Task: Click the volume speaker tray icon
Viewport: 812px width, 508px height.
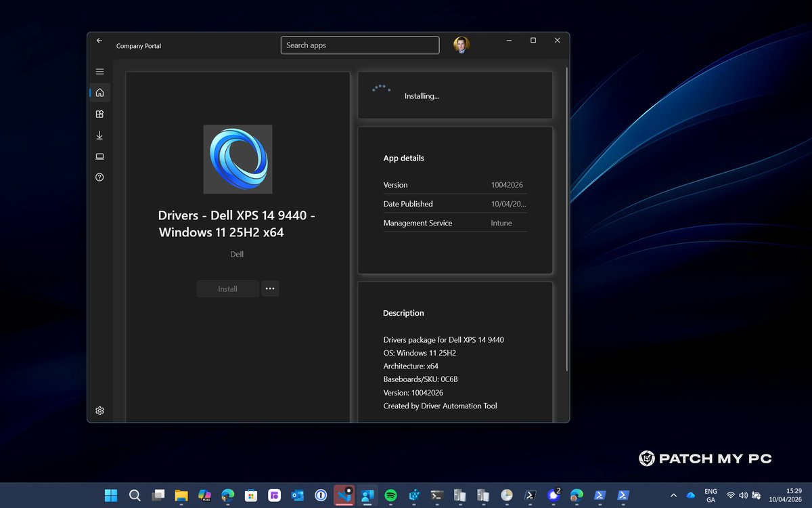Action: (x=743, y=496)
